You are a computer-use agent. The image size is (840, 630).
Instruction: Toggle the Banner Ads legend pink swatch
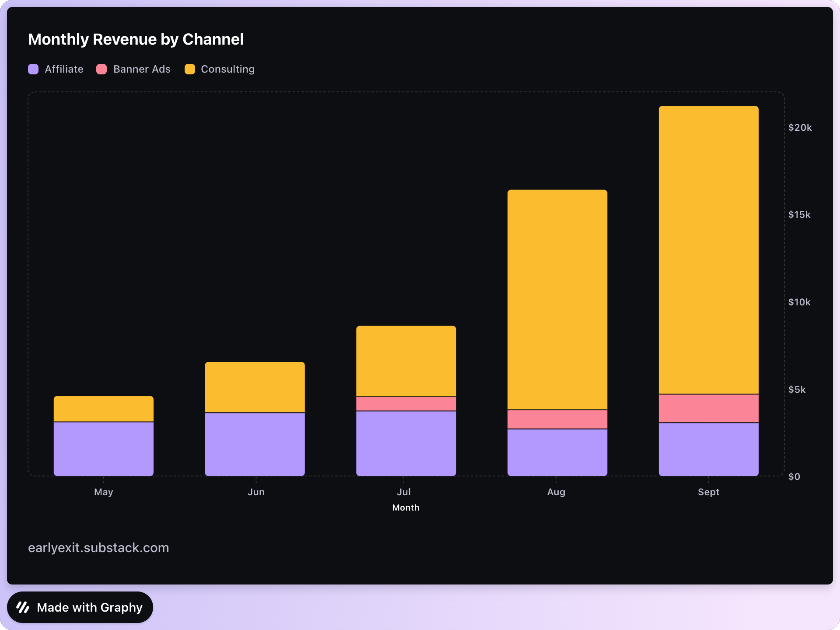tap(101, 69)
